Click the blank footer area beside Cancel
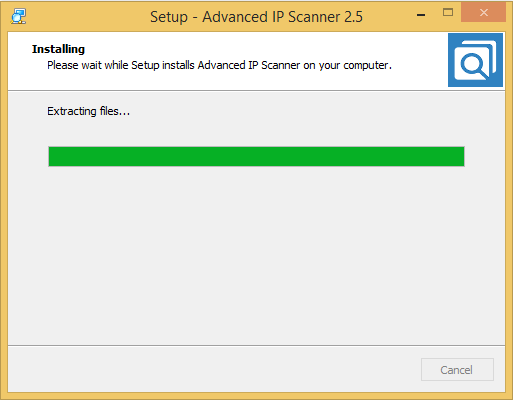Screen dimensions: 513x400 (x=213, y=369)
